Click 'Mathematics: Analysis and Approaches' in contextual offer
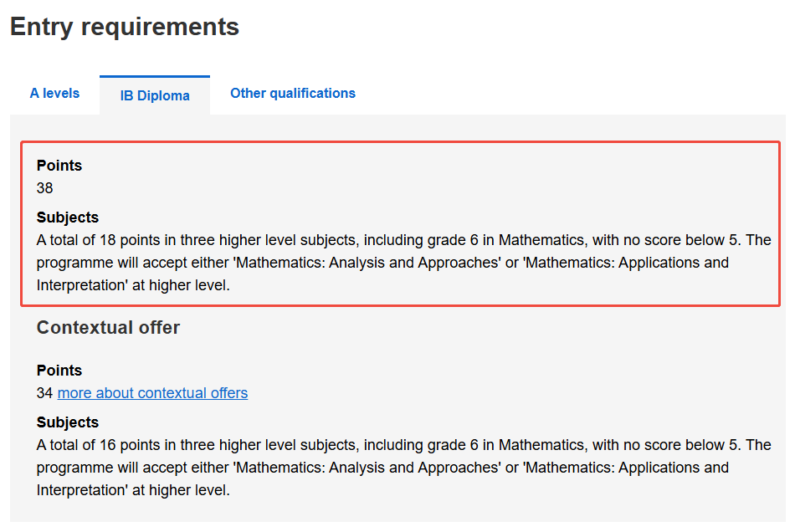 [x=367, y=468]
